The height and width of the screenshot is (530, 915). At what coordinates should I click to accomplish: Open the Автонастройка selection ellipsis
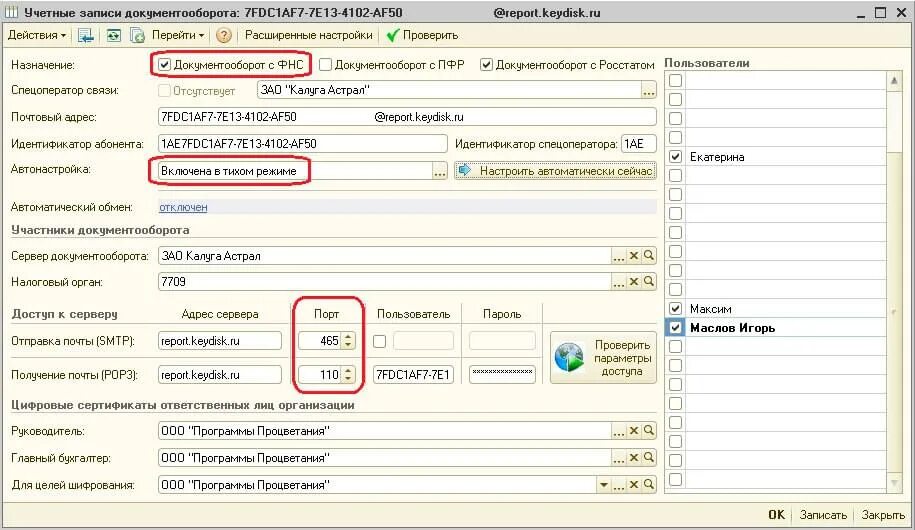[439, 171]
